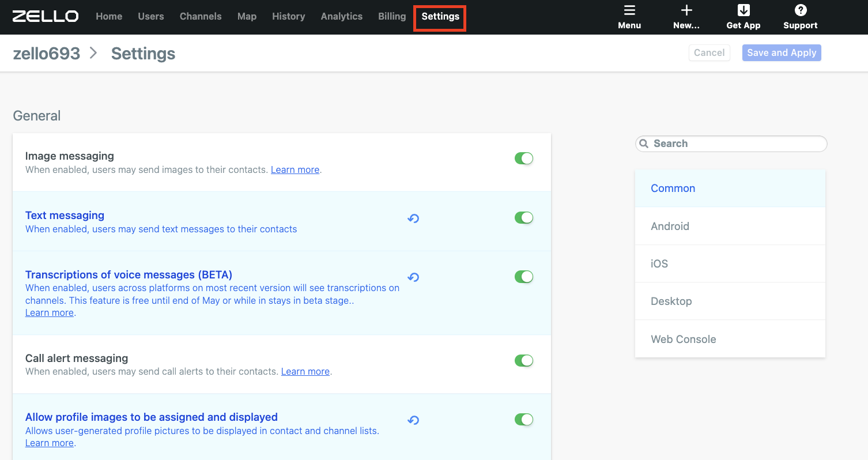Open the Analytics section

[341, 16]
